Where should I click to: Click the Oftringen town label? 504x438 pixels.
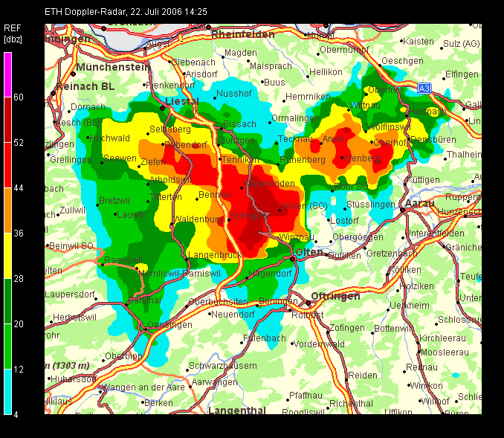pos(335,296)
